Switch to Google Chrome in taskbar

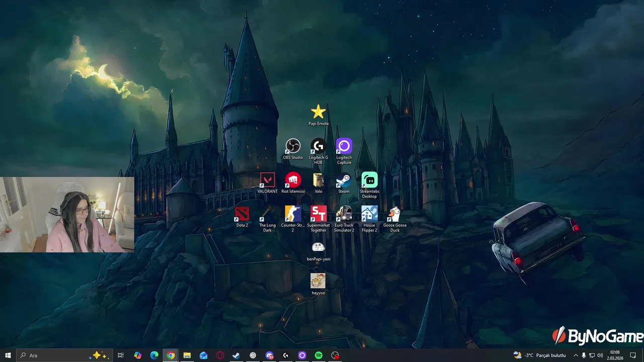click(171, 355)
